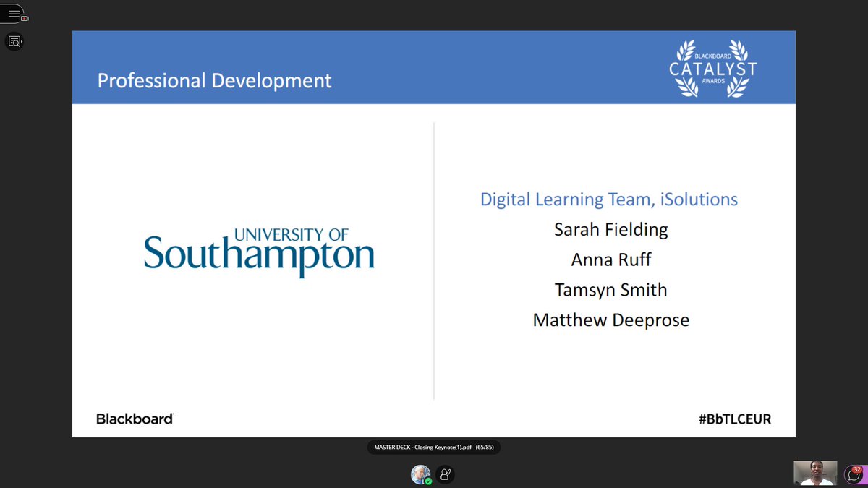Open the Session menu hamburger icon
Screen dimensions: 868x488
[x=14, y=14]
